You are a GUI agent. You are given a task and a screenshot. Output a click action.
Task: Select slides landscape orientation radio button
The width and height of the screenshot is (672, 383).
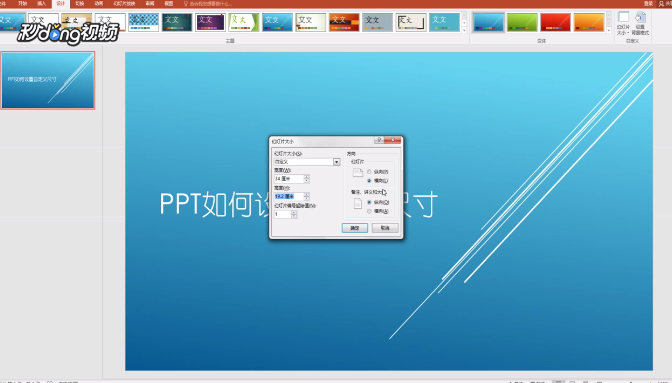[x=369, y=180]
